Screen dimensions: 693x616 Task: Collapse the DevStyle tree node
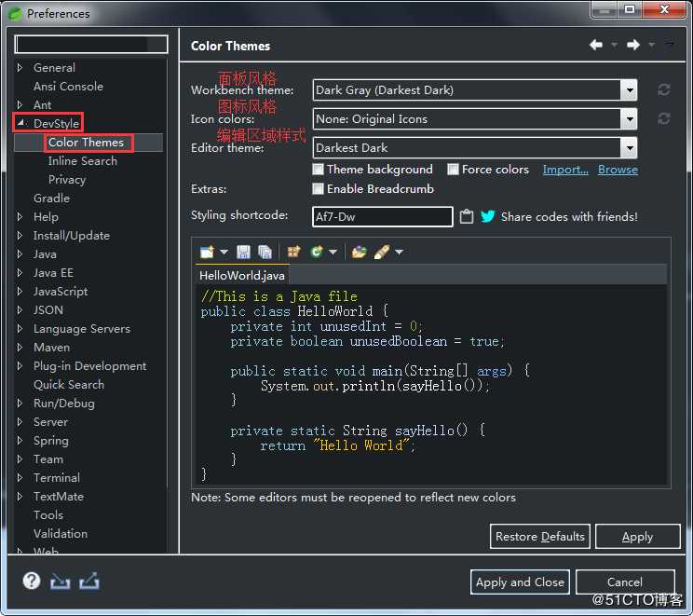click(x=20, y=123)
